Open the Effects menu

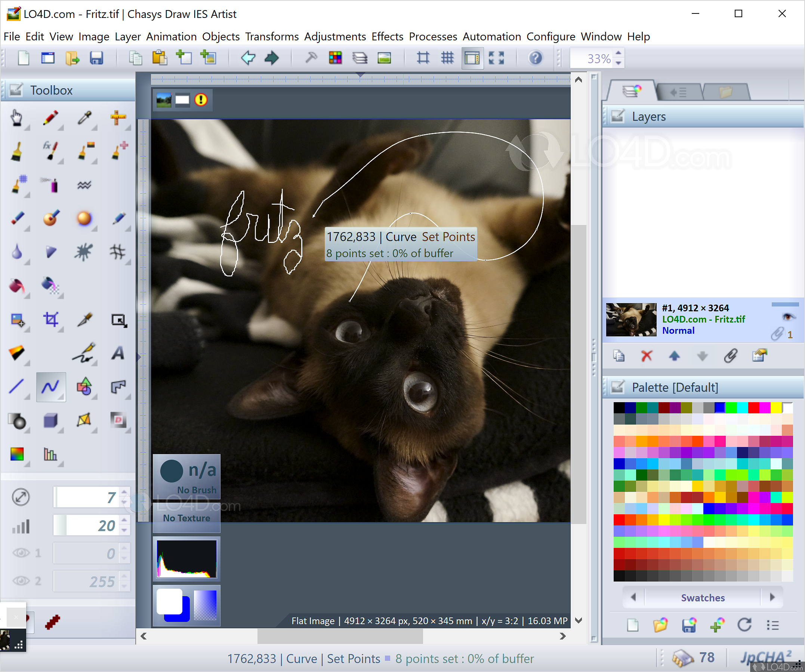click(387, 36)
